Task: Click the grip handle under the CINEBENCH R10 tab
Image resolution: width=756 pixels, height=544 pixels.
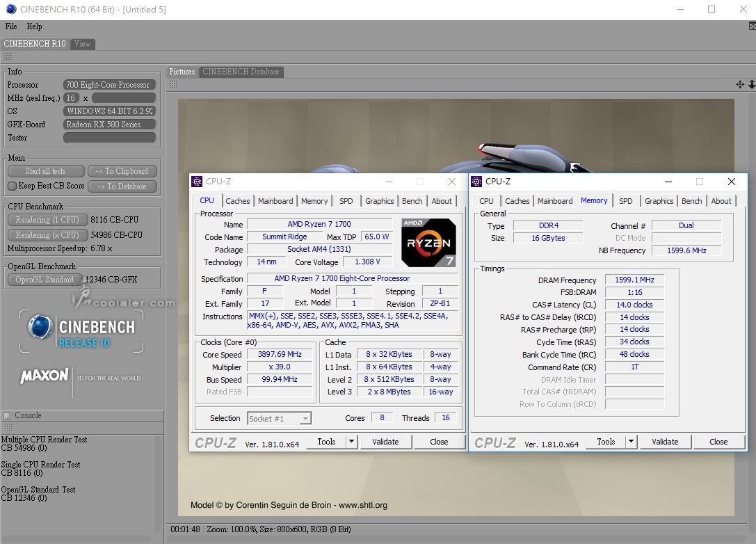Action: tap(8, 57)
